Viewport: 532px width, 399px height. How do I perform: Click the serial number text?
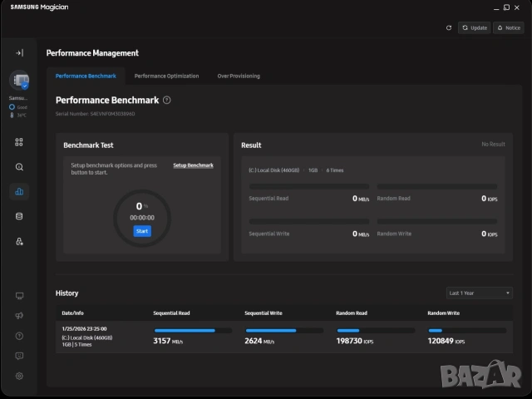tap(96, 114)
